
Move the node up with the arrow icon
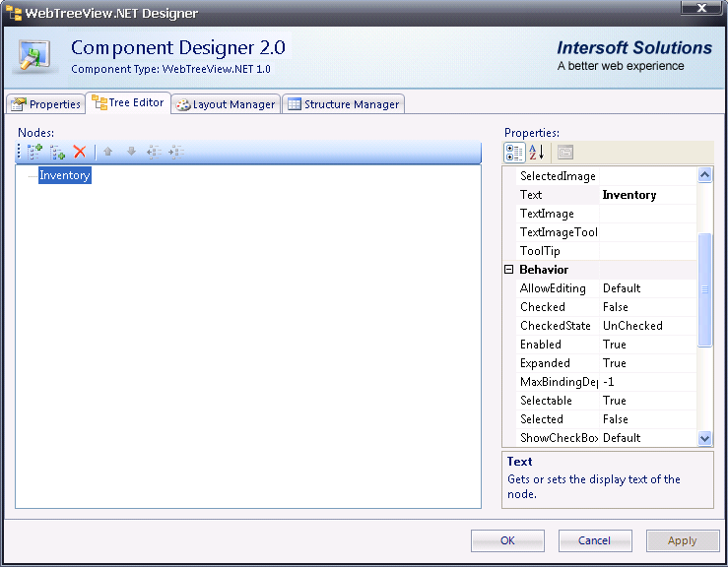108,152
